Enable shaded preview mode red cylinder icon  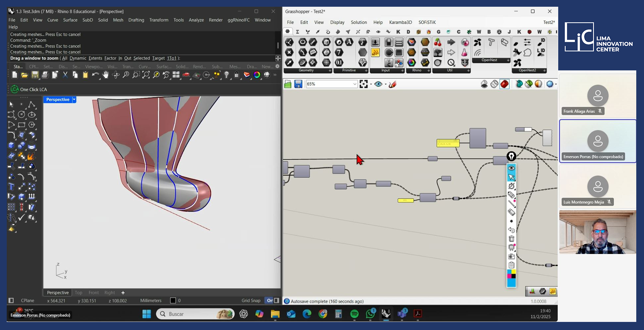pyautogui.click(x=504, y=84)
